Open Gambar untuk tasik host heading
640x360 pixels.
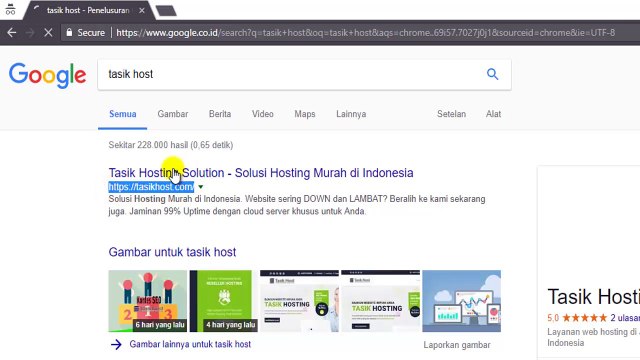tap(172, 252)
